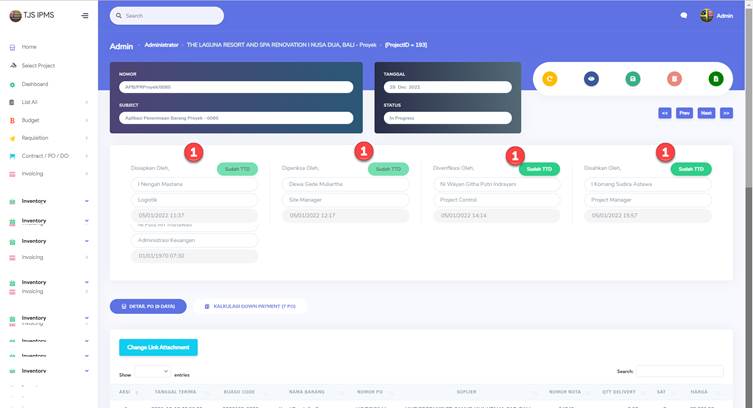Click the Next navigation button
This screenshot has width=753, height=408.
point(706,113)
